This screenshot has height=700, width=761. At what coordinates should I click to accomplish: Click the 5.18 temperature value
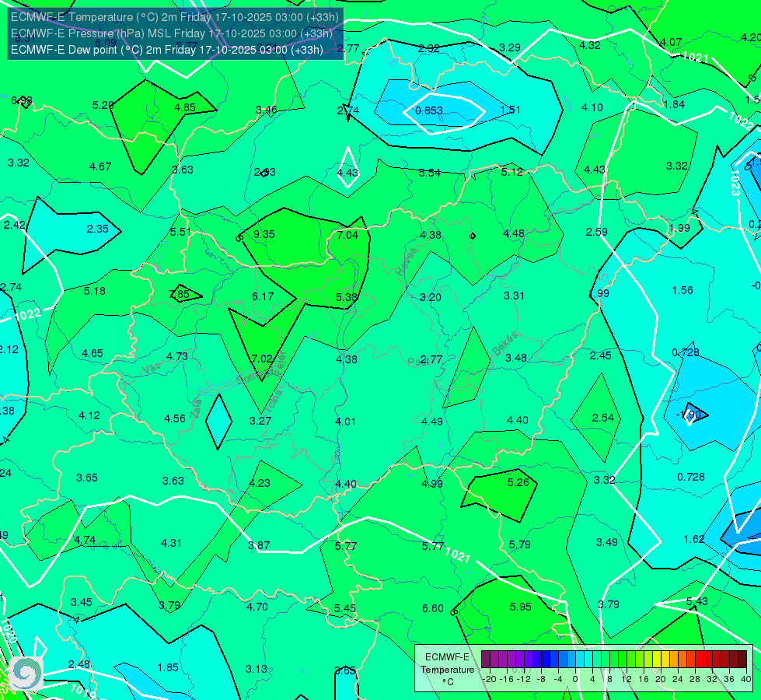click(x=95, y=291)
